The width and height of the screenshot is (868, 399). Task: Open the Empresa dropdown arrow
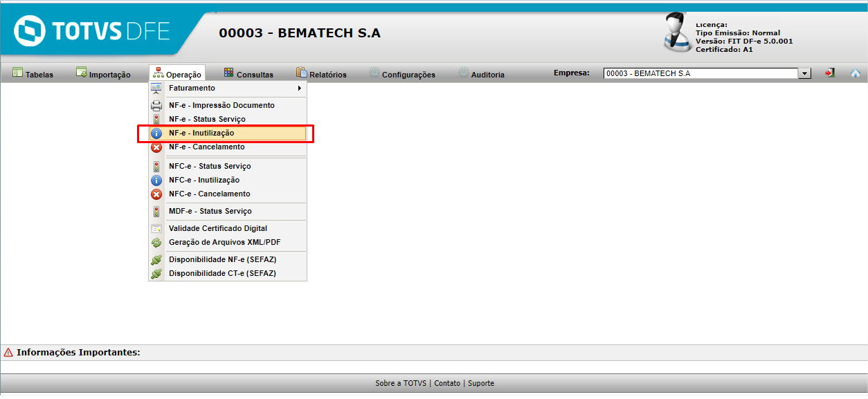[x=804, y=73]
